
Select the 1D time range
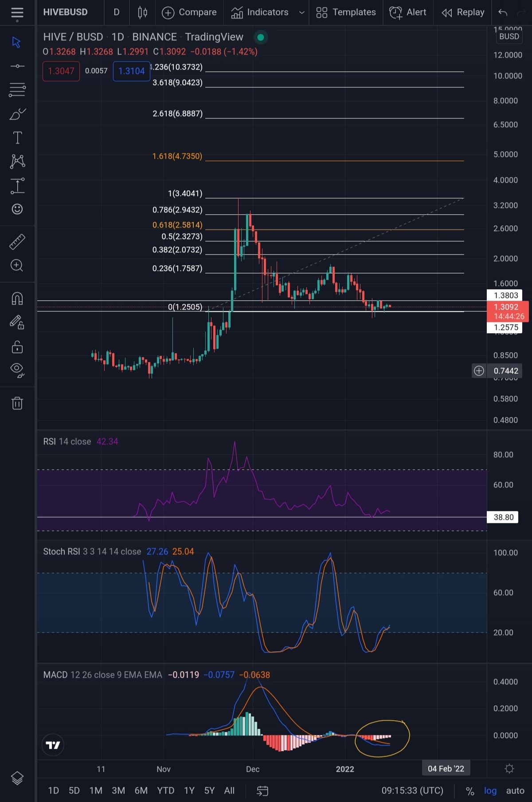point(54,790)
